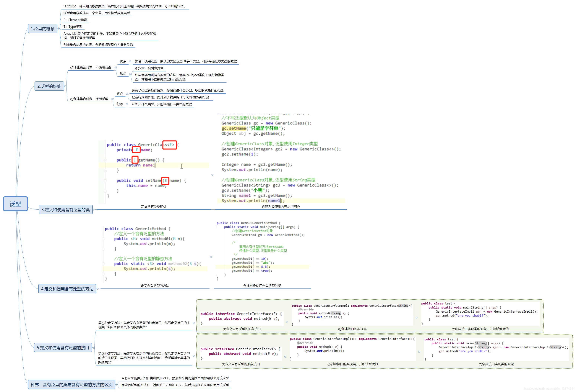Select the 3.定义和使用含有泛型的类 topic node
Screen dimensions: 576x392
click(x=65, y=209)
